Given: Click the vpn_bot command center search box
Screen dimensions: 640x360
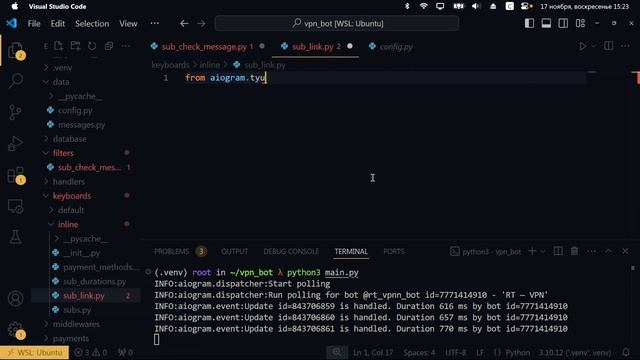Looking at the screenshot, I should [337, 23].
